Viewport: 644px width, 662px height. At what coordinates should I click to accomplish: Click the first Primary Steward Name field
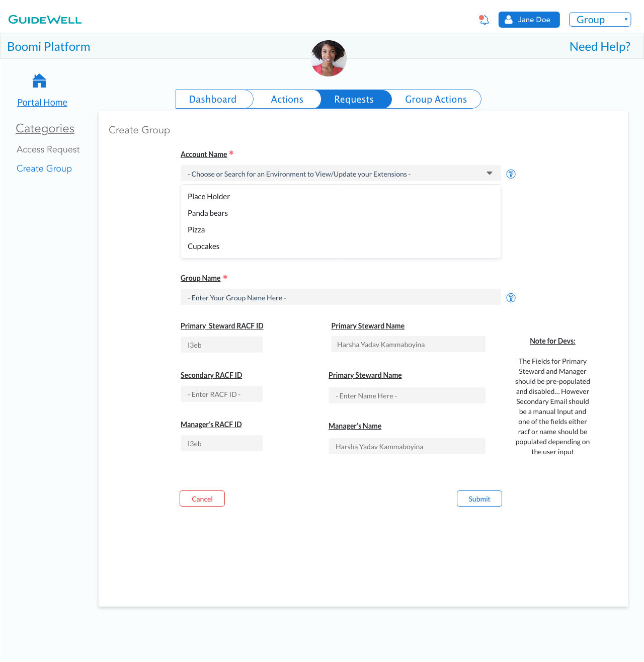coord(408,344)
